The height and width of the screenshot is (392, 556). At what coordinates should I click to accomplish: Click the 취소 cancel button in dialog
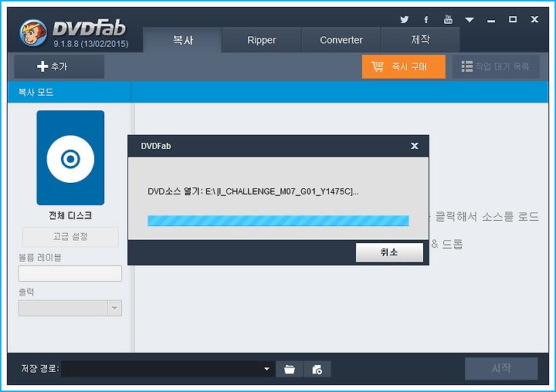coord(389,252)
